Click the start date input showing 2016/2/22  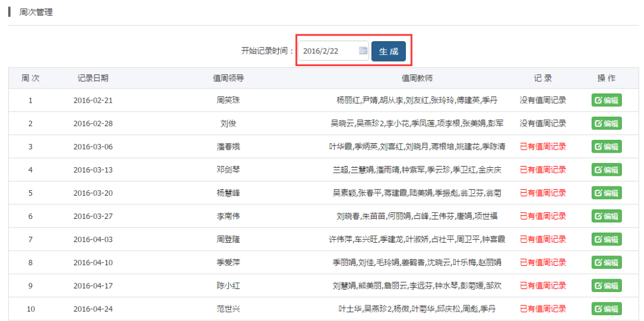coord(328,51)
